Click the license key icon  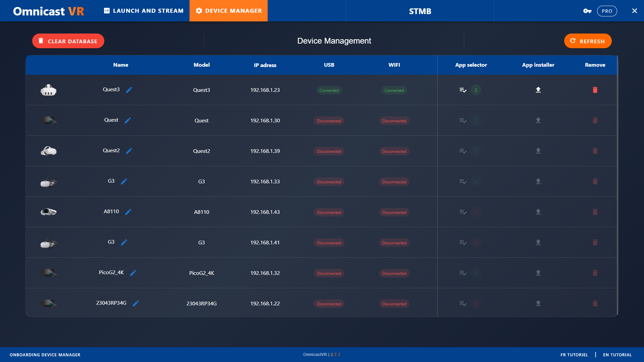tap(587, 11)
